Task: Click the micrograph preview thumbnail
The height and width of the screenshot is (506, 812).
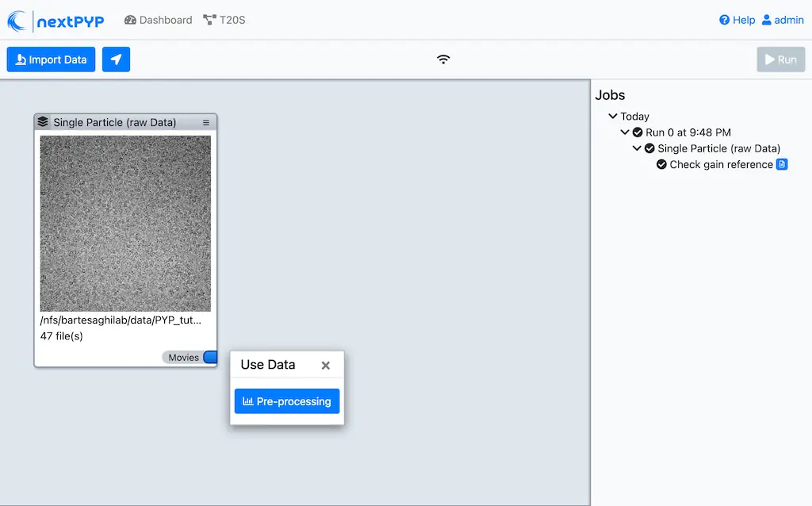Action: [x=124, y=223]
